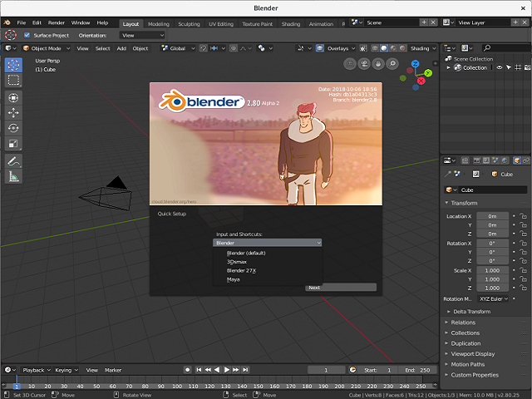Activate the Select Box tool
The width and height of the screenshot is (532, 399).
[13, 81]
